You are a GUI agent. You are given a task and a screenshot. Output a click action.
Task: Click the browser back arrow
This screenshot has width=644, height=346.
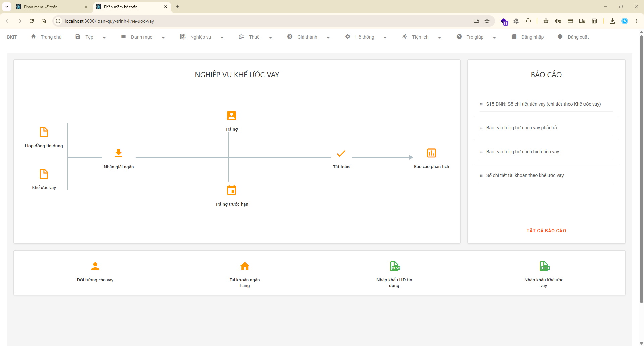tap(7, 21)
